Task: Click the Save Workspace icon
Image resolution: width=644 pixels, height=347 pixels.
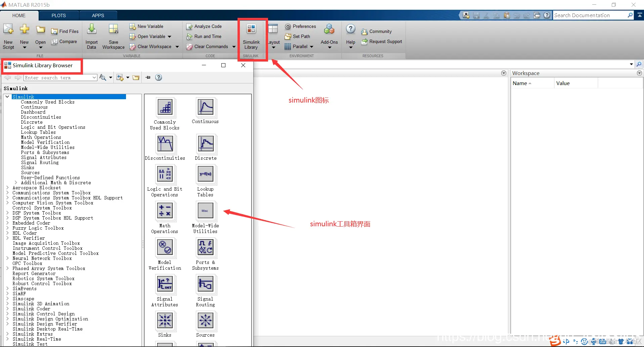Action: (114, 37)
